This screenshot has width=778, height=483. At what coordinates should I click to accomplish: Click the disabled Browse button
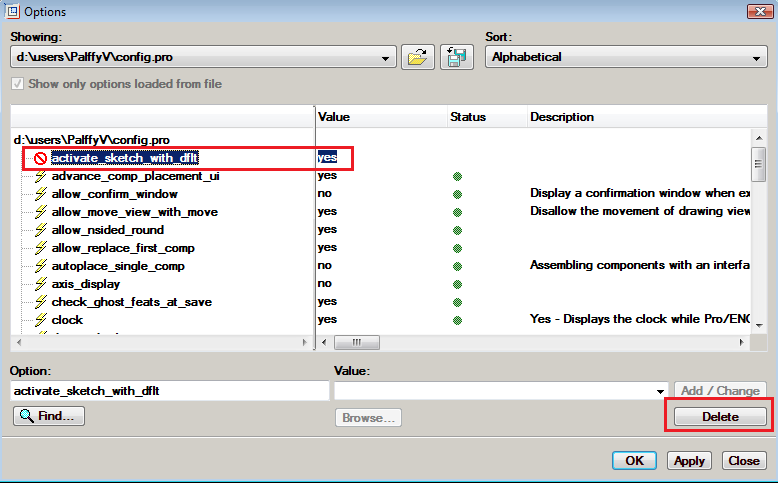tap(368, 418)
